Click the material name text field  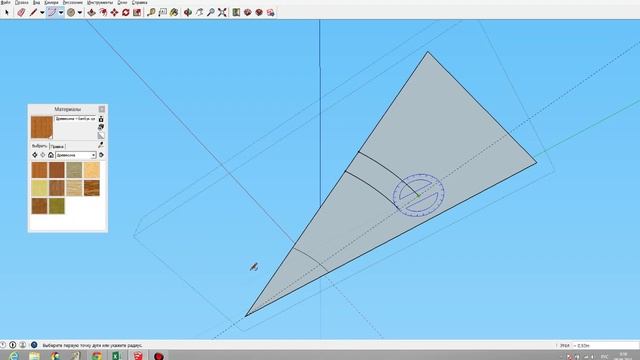[76, 119]
